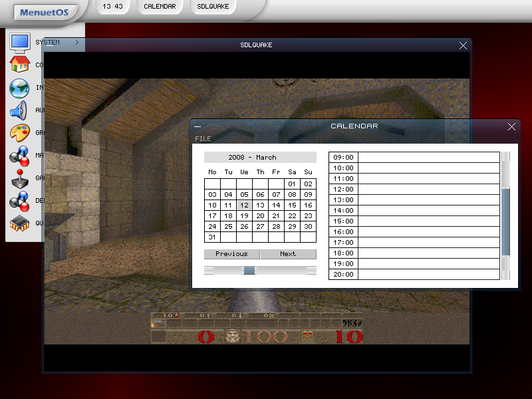Image resolution: width=532 pixels, height=399 pixels.
Task: Click the 10:00 appointment field
Action: (429, 168)
